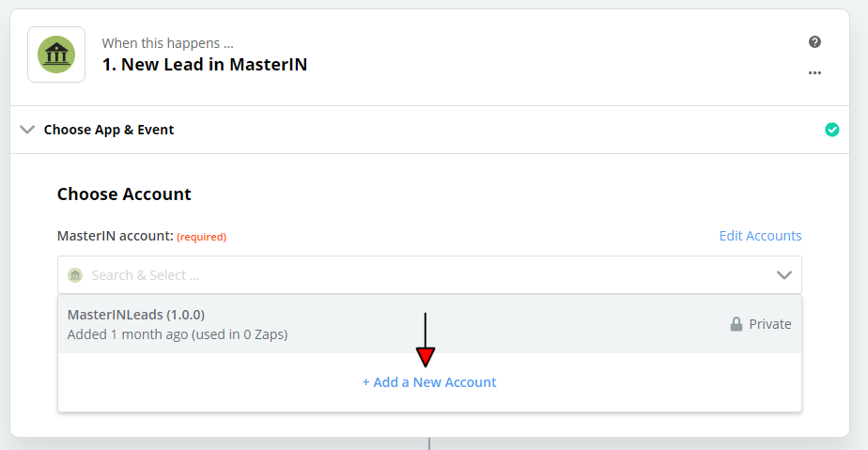Click the "Choose Account" heading
This screenshot has height=450, width=868.
[x=124, y=194]
